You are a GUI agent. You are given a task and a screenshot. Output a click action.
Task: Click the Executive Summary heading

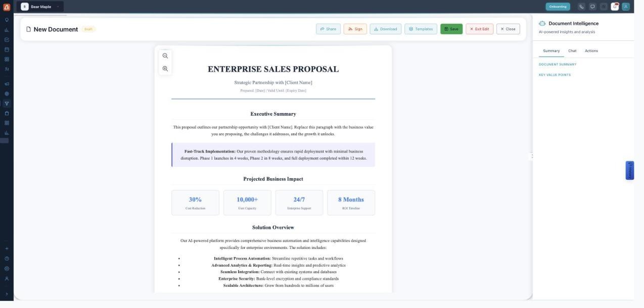click(x=273, y=114)
